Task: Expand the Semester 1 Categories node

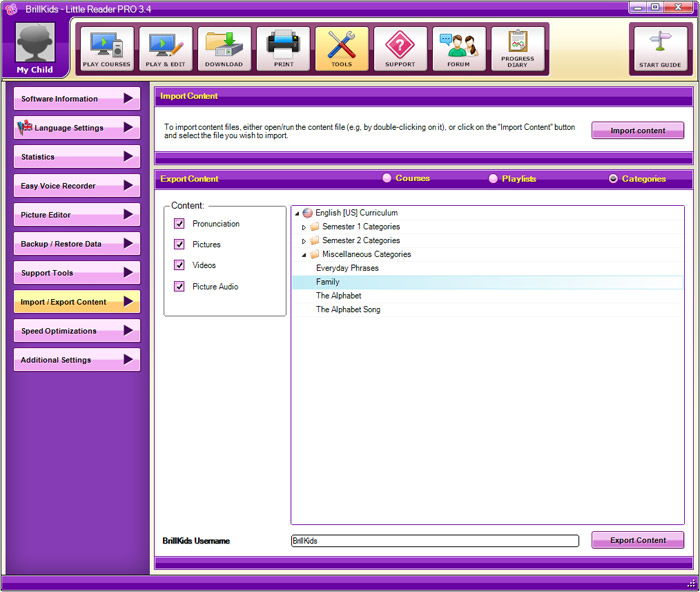Action: pos(304,227)
